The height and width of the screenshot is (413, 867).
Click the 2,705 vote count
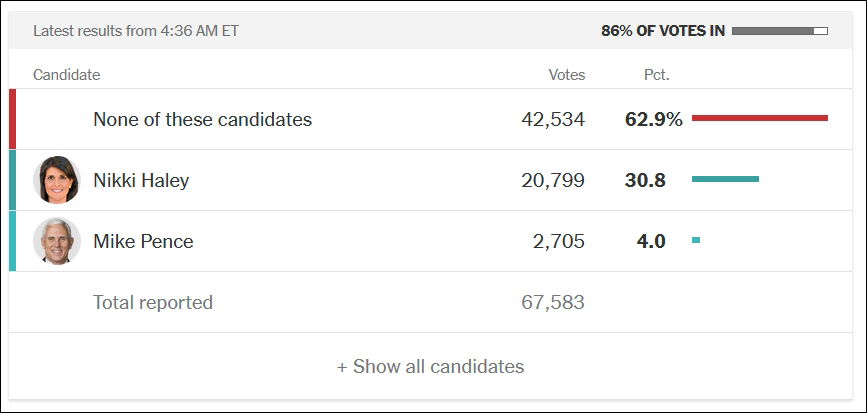pos(558,241)
